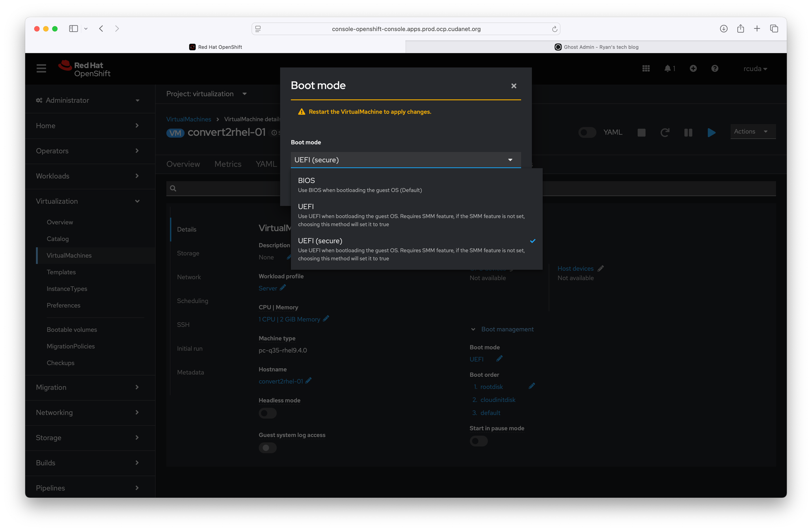Click the Start VM play icon
This screenshot has width=812, height=531.
(x=711, y=132)
